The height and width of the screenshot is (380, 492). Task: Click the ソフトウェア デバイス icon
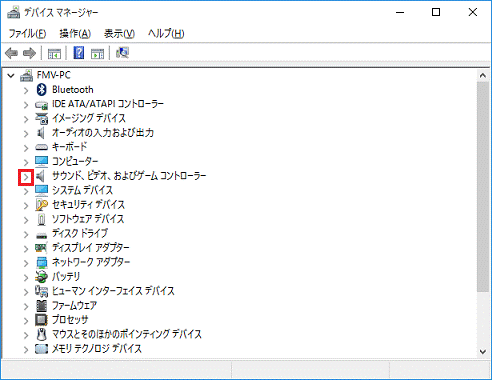coord(41,219)
